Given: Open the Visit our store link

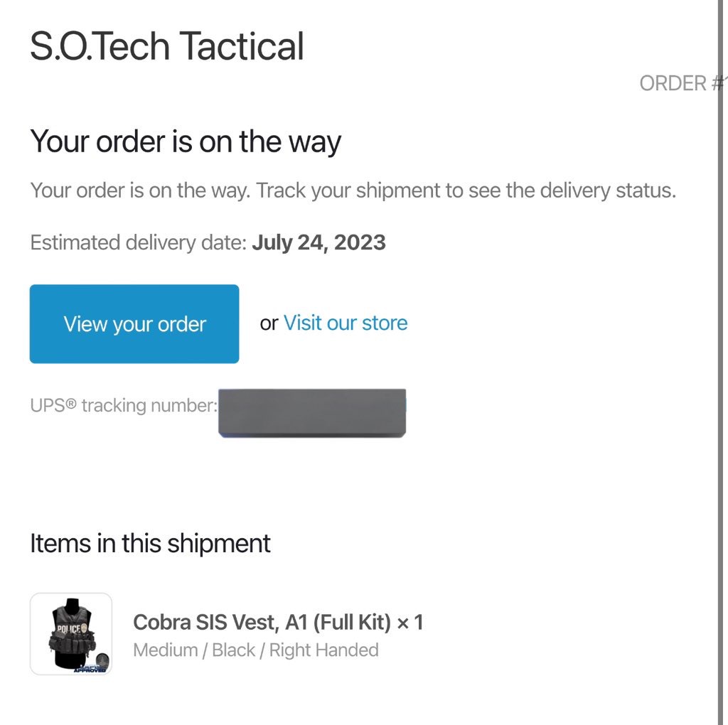Looking at the screenshot, I should point(346,323).
